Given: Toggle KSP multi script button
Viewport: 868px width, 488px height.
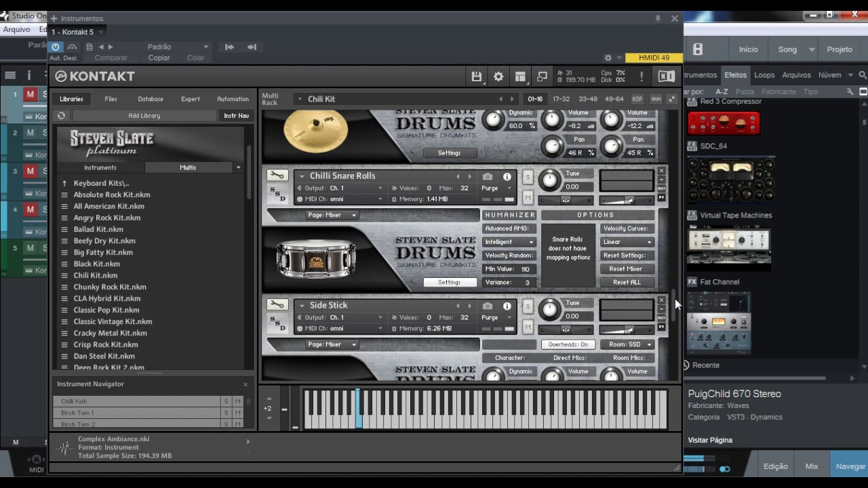Looking at the screenshot, I should pyautogui.click(x=637, y=99).
